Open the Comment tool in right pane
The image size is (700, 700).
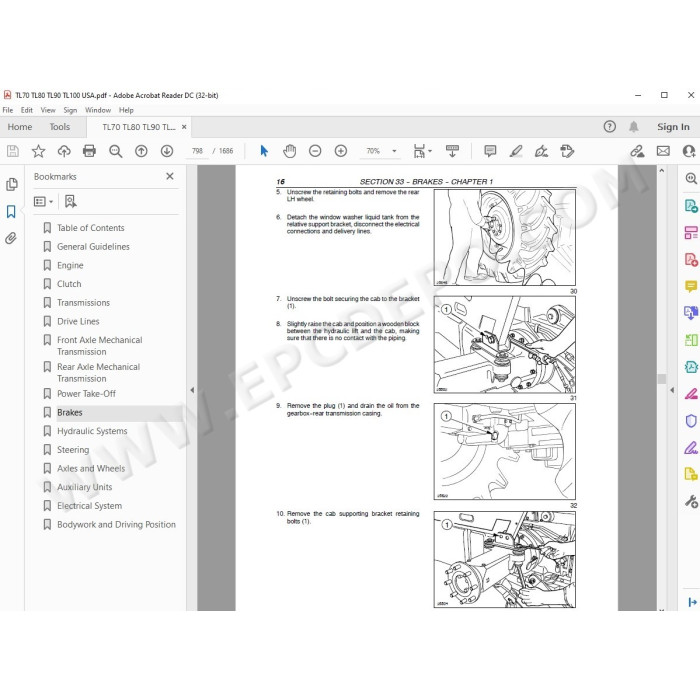click(691, 286)
